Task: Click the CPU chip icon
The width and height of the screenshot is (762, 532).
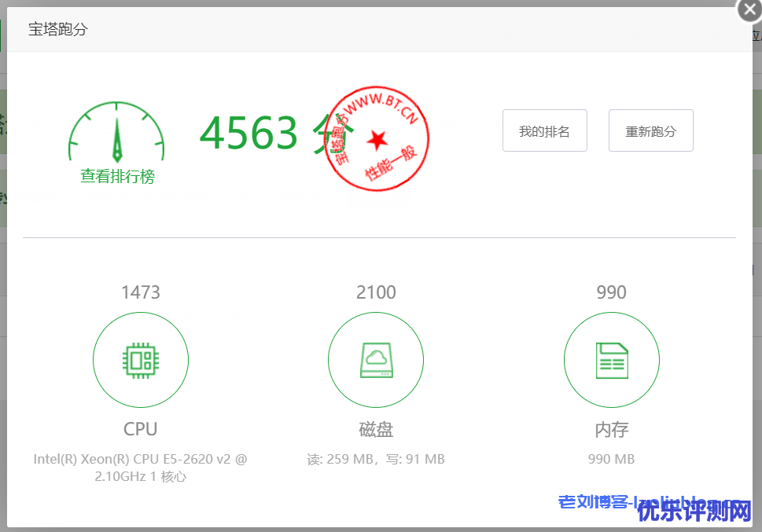Action: pyautogui.click(x=141, y=361)
